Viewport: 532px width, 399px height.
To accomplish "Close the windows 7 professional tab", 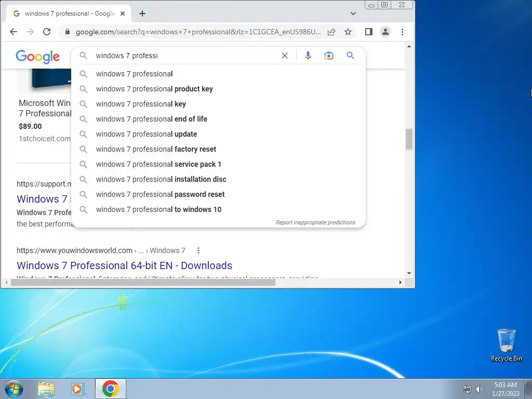I will (x=123, y=14).
